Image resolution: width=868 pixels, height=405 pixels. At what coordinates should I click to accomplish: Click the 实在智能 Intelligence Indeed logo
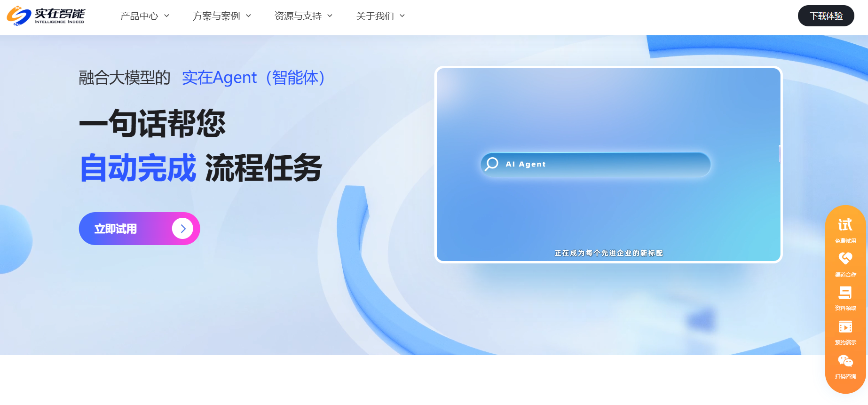tap(46, 16)
